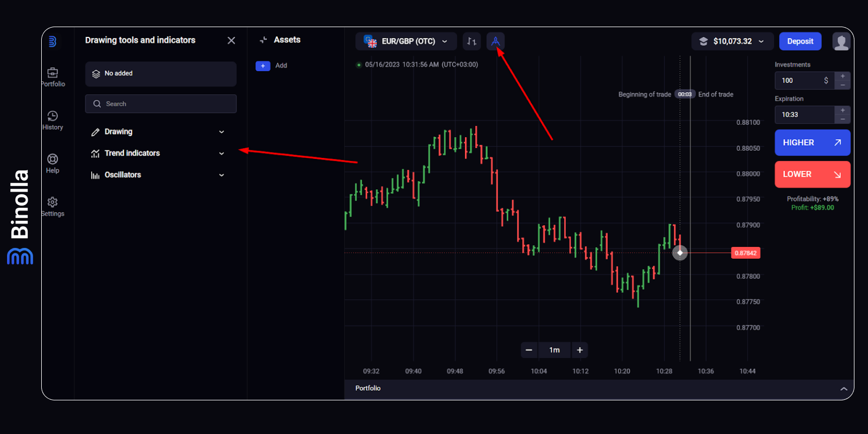Open the Settings gear icon
Viewport: 868px width, 434px height.
click(x=53, y=202)
